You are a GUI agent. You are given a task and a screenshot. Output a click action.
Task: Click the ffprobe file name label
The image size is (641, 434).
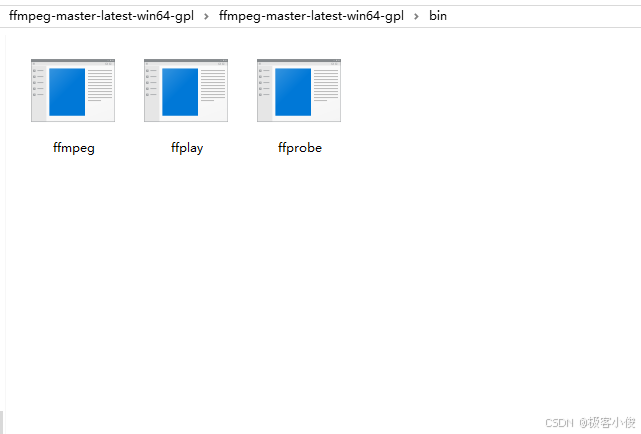tap(300, 148)
